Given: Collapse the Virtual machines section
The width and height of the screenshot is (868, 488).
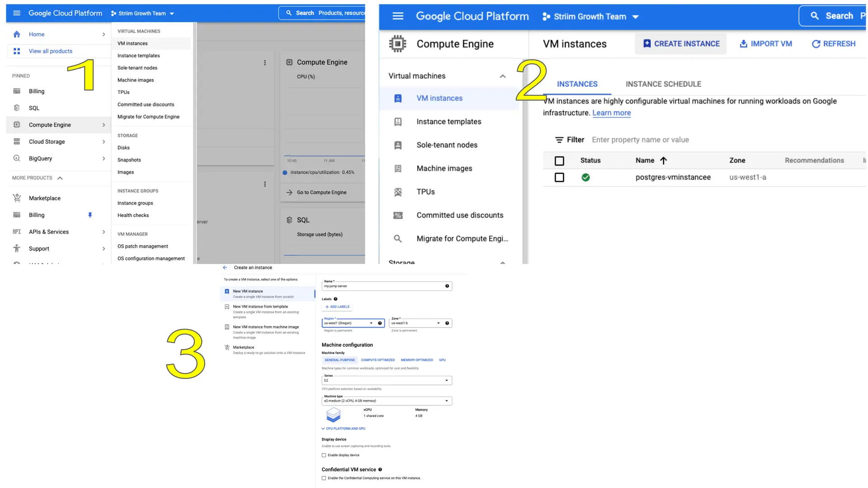Looking at the screenshot, I should (502, 76).
